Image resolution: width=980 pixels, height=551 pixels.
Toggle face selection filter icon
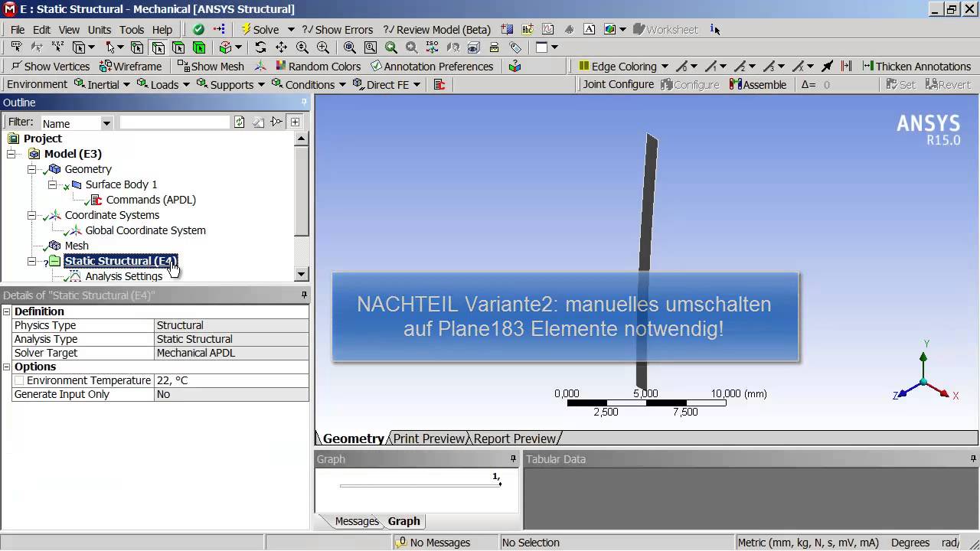tap(178, 47)
